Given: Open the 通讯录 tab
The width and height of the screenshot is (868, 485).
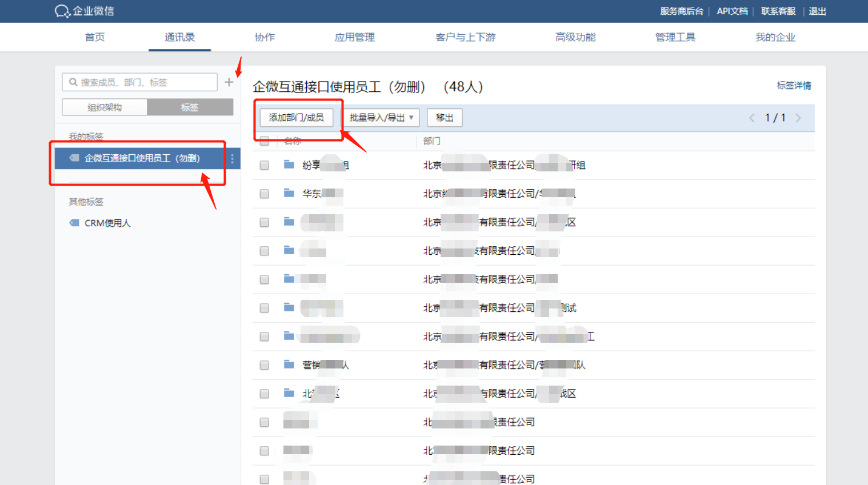Looking at the screenshot, I should pos(179,37).
